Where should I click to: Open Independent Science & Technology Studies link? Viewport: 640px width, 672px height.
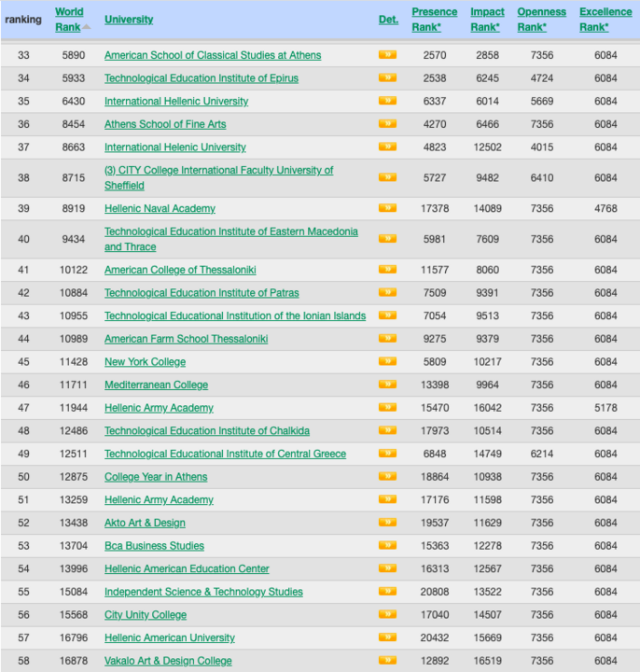point(203,592)
